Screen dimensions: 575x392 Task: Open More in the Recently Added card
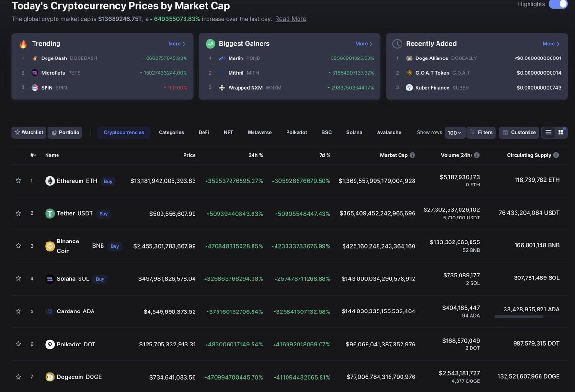tap(551, 44)
